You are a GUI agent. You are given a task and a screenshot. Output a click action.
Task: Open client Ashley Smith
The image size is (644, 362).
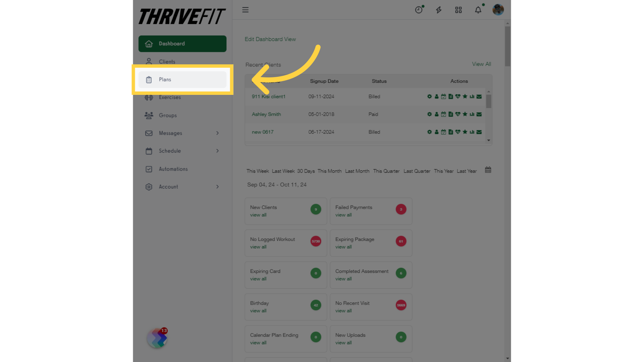click(x=266, y=114)
